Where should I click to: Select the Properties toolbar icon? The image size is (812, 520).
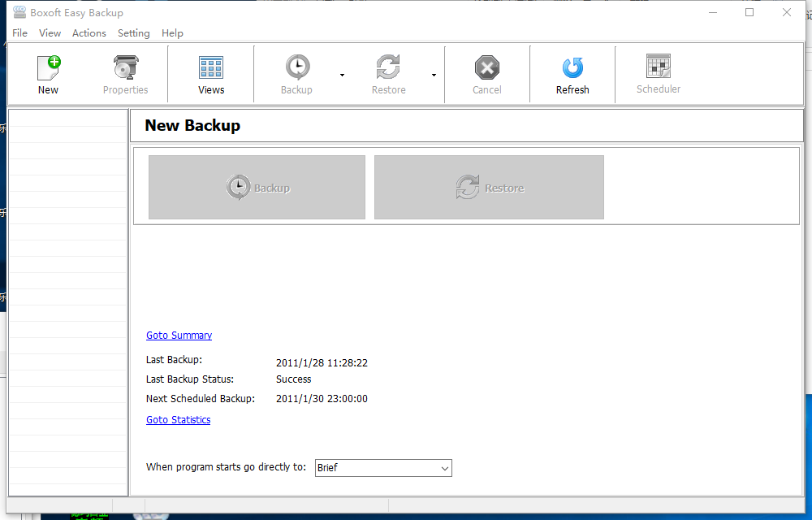coord(125,73)
